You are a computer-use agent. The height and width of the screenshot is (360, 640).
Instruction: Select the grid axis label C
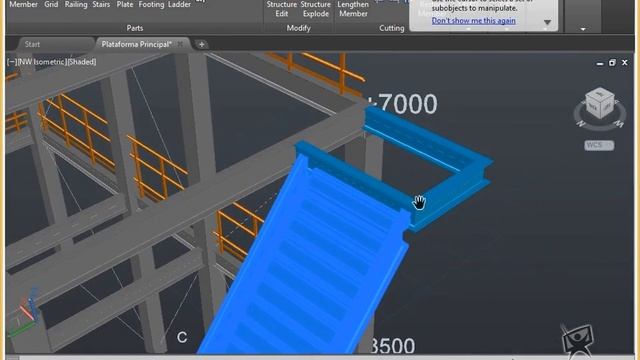click(182, 337)
